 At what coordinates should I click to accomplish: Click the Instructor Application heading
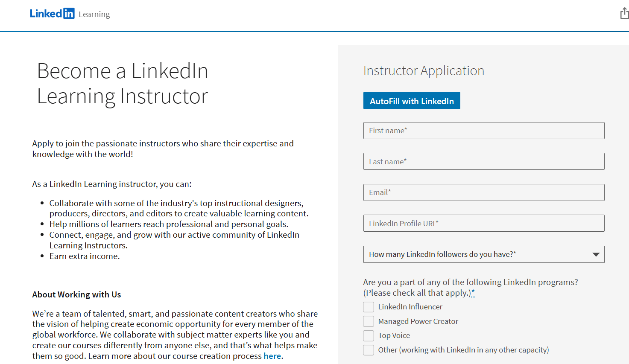(x=424, y=70)
